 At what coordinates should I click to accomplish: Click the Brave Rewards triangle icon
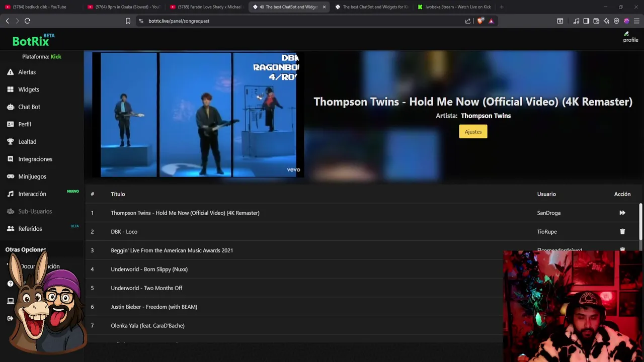(491, 21)
